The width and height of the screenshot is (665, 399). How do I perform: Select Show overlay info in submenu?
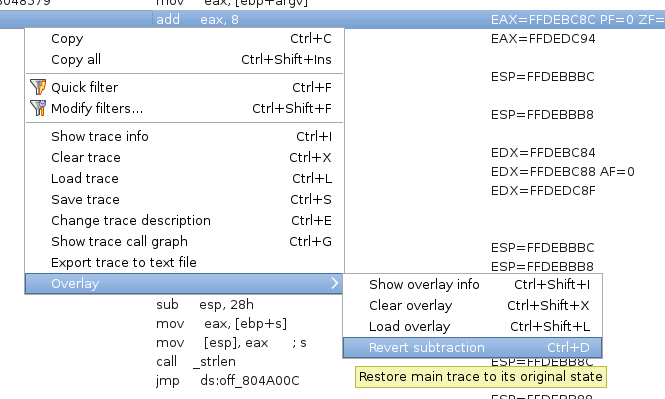coord(472,285)
